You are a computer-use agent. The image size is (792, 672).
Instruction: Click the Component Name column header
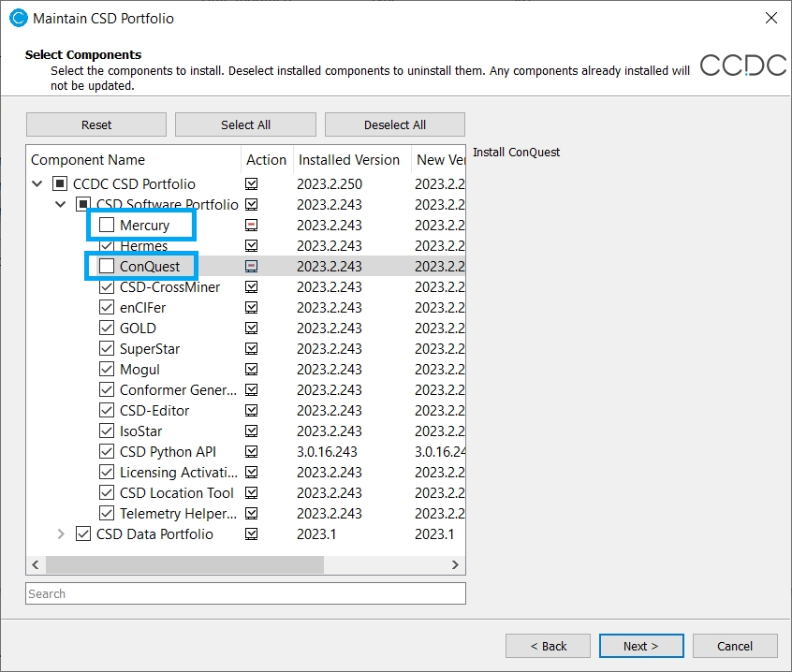point(88,160)
